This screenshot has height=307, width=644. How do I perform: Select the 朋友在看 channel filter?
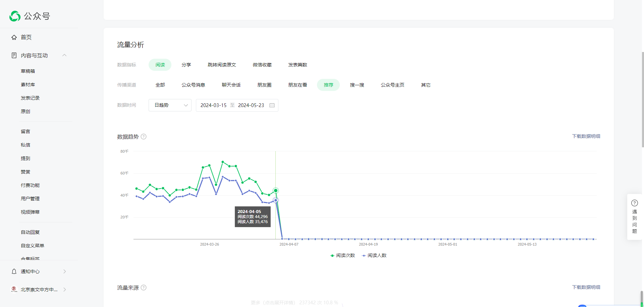(x=298, y=85)
